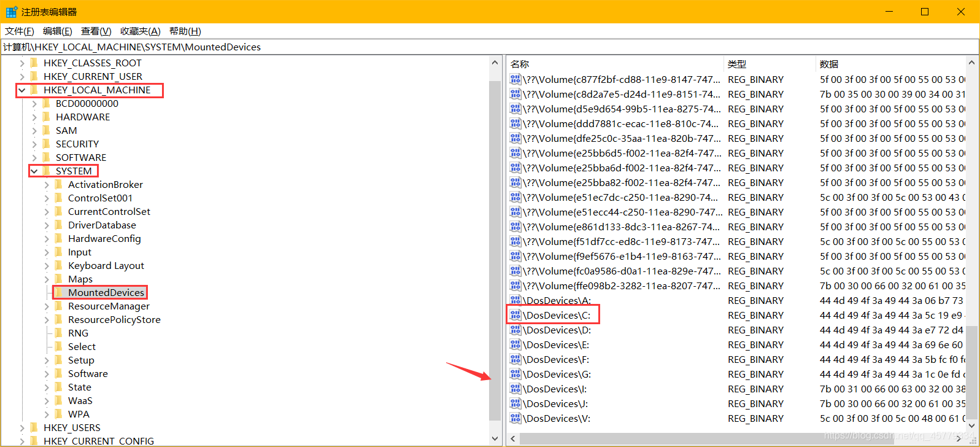Click binary value icon for \DosDevices\D:
The width and height of the screenshot is (980, 447).
pos(515,330)
